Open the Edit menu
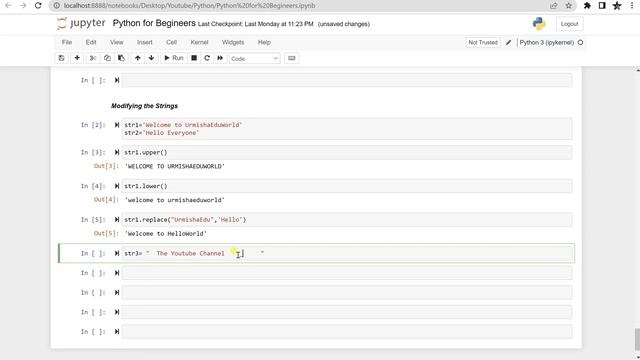The image size is (640, 360). tap(91, 42)
